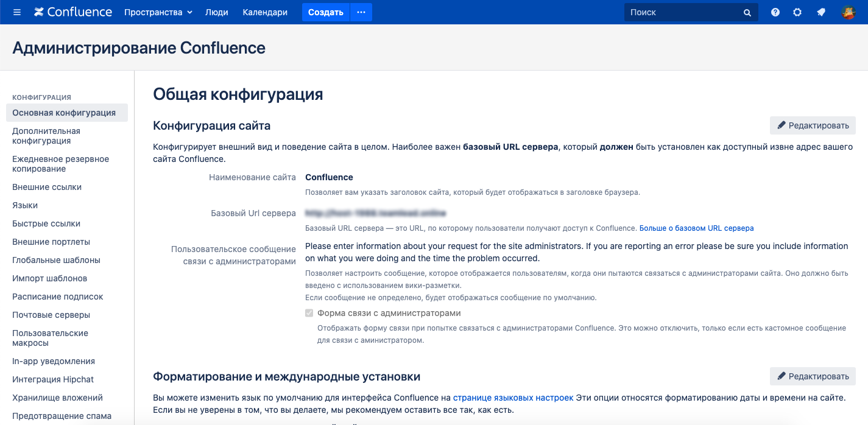Open Глобальные шаблоны in sidebar
The height and width of the screenshot is (425, 868).
click(56, 260)
